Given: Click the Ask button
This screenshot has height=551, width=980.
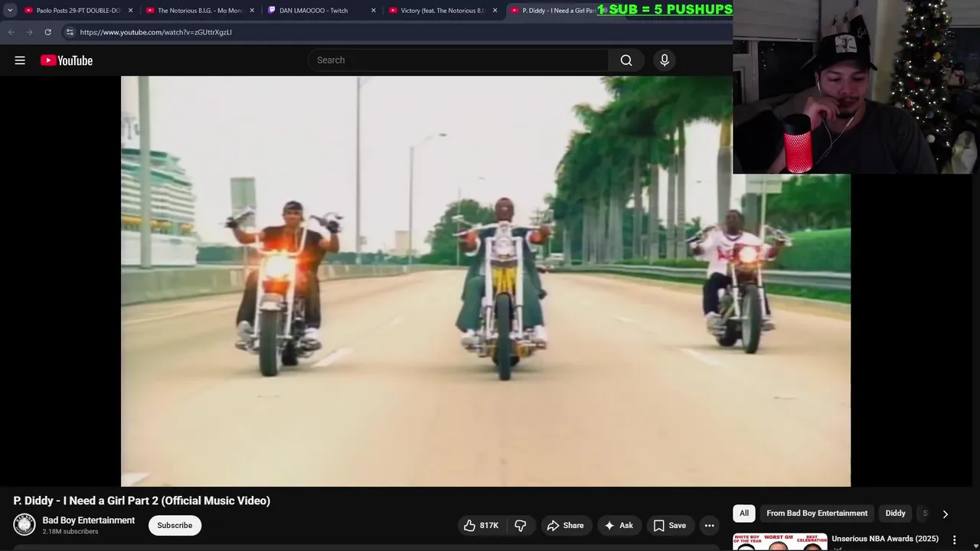Looking at the screenshot, I should click(619, 526).
